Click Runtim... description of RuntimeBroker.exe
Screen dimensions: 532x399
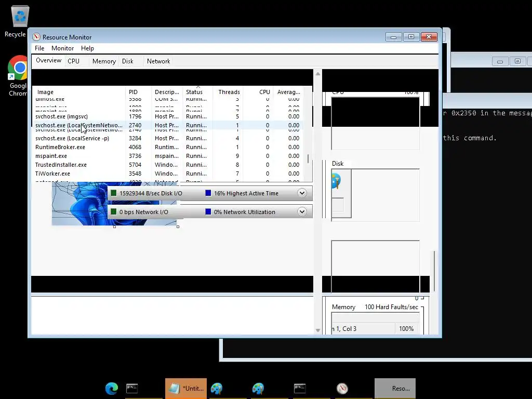(167, 147)
